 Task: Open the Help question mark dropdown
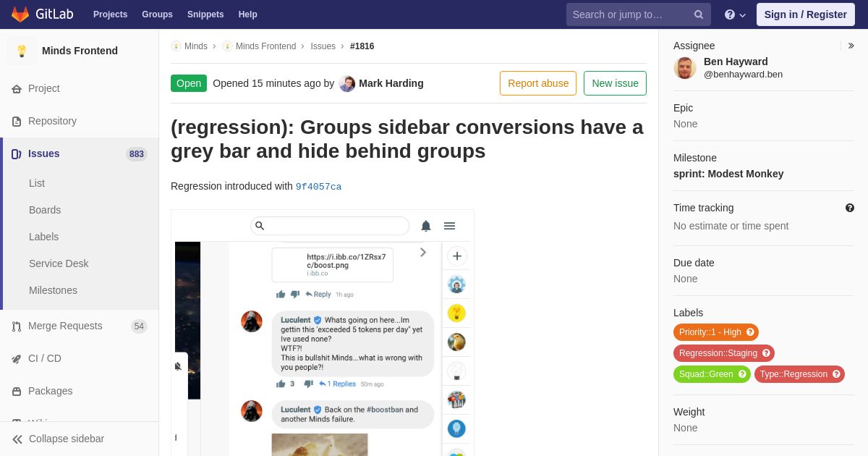[735, 14]
